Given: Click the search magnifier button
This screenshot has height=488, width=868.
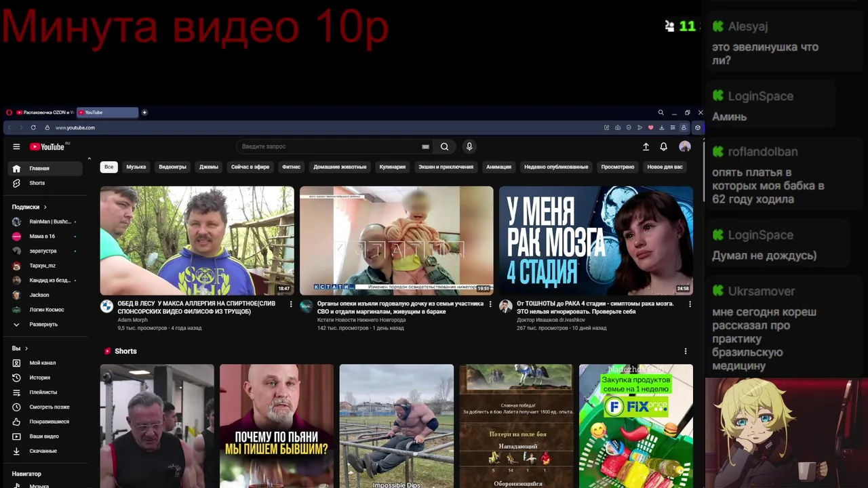Looking at the screenshot, I should 444,146.
